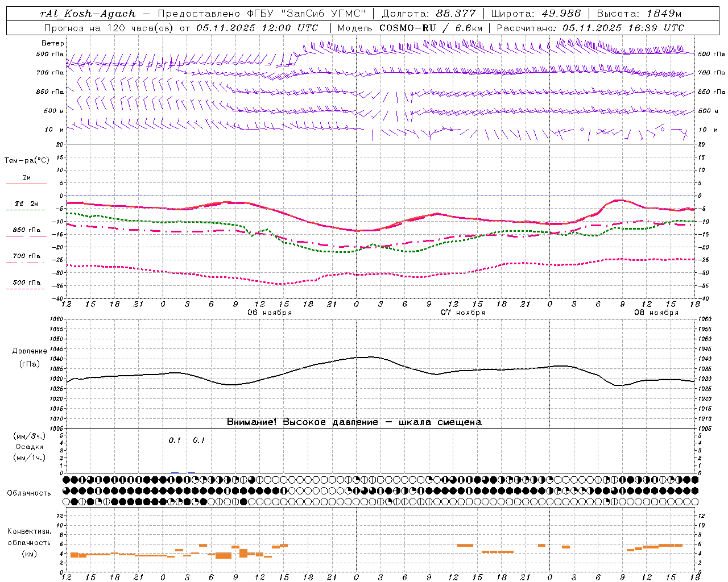The width and height of the screenshot is (728, 582).
Task: Click the elevation value Высота: 1849м
Action: (x=639, y=14)
